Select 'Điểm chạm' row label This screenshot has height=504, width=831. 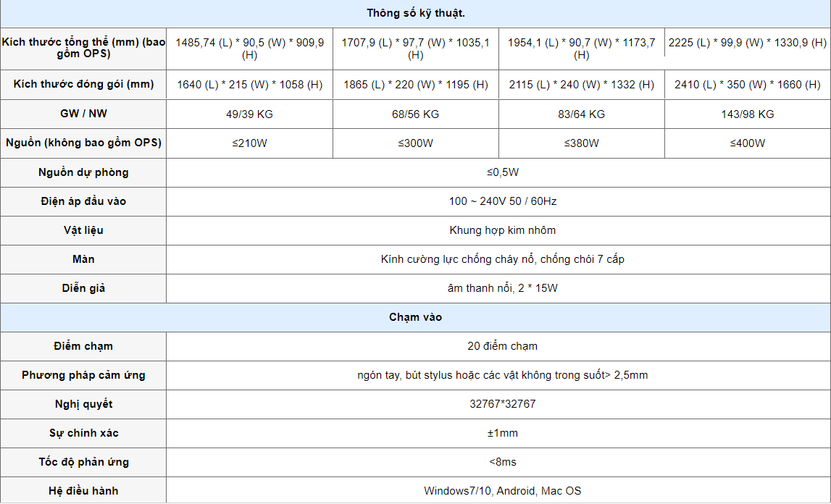[83, 346]
